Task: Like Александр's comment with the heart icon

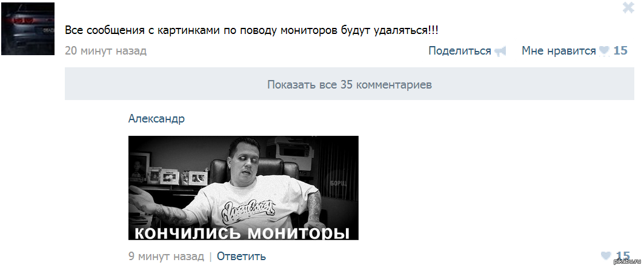Action: pyautogui.click(x=606, y=256)
